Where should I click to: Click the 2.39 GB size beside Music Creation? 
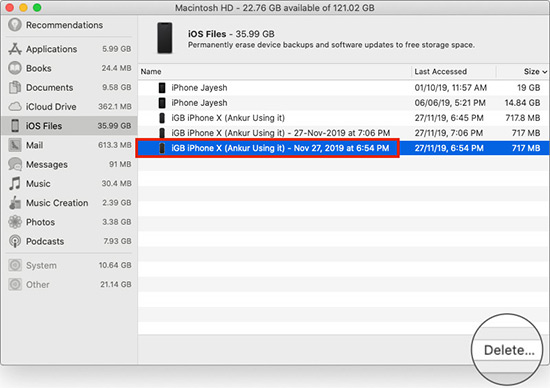click(116, 203)
